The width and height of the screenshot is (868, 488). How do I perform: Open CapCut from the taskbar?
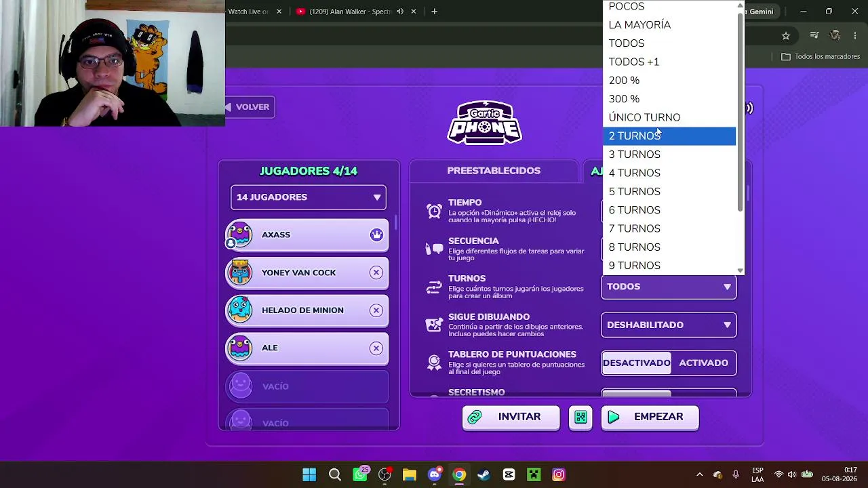pyautogui.click(x=509, y=474)
